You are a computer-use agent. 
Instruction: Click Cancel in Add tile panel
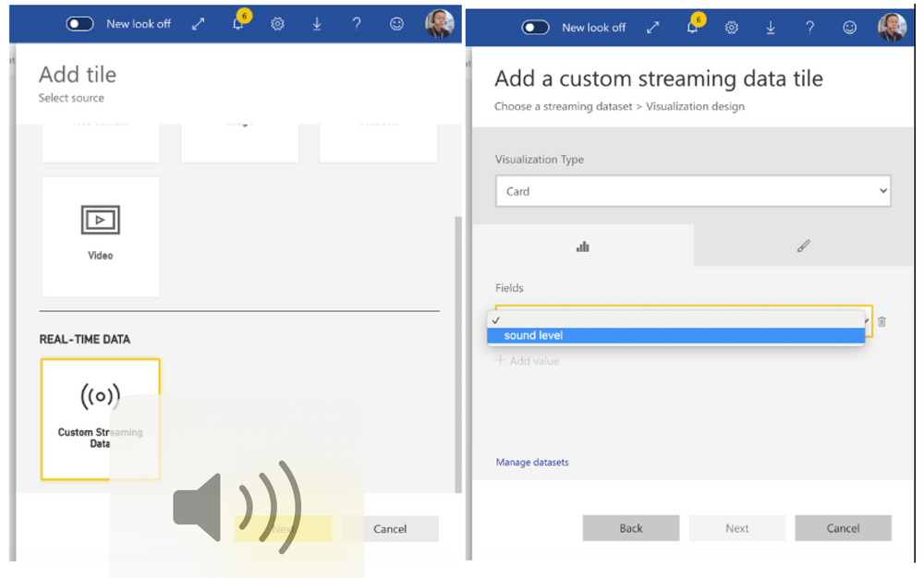390,528
